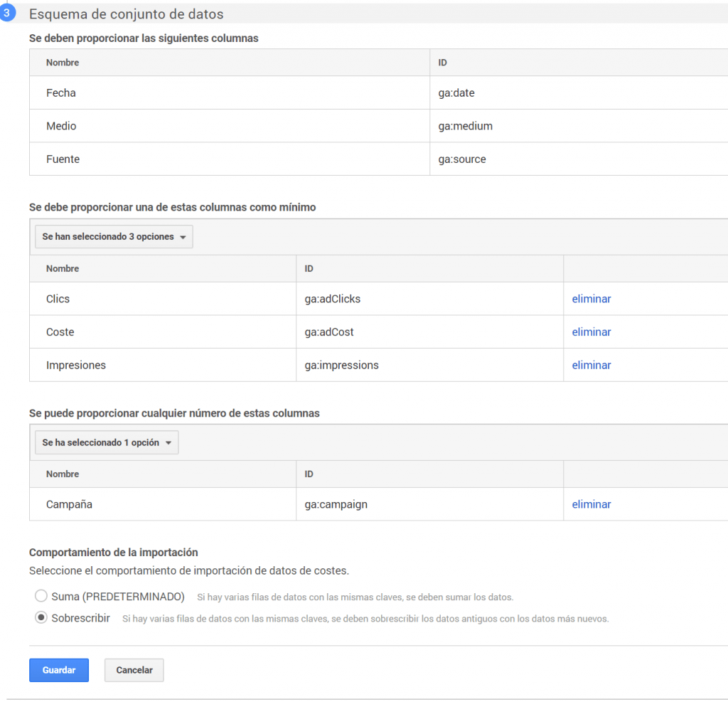Click the 'ga:source' ID cell
Screen dimensions: 728x702
click(579, 159)
